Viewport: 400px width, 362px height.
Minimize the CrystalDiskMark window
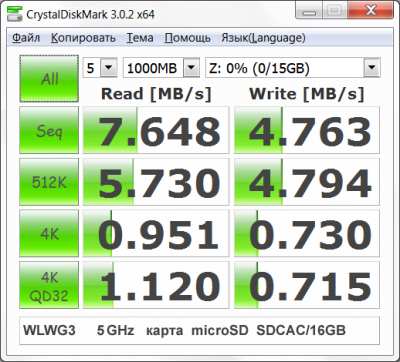pos(309,11)
